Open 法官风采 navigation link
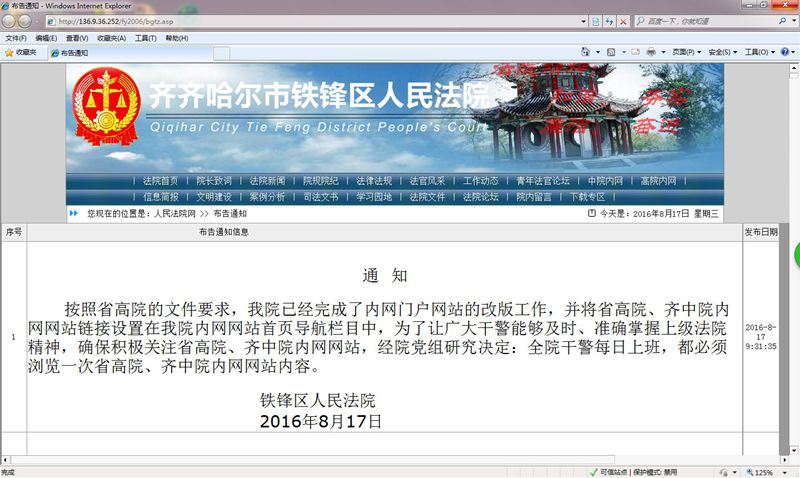This screenshot has width=800, height=478. click(427, 181)
